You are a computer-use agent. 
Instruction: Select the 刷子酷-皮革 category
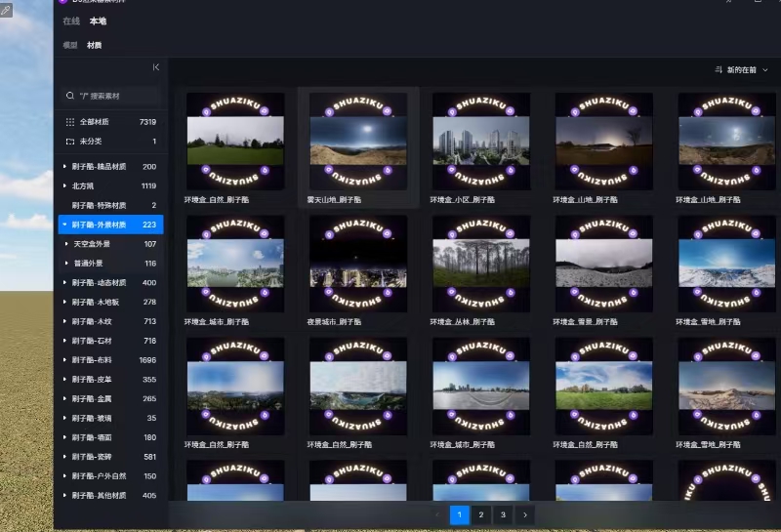[111, 380]
